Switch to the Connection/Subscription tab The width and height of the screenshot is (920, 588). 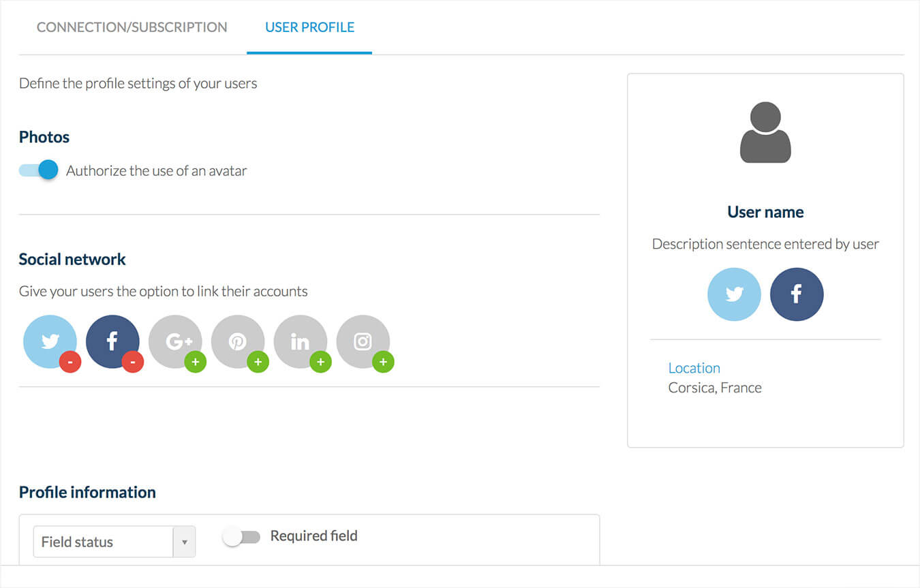[132, 28]
